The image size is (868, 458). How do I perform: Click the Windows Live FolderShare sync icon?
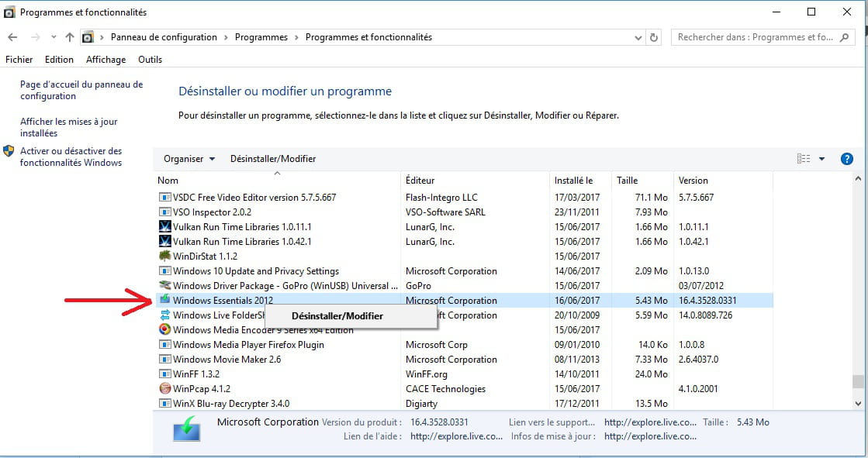(164, 315)
